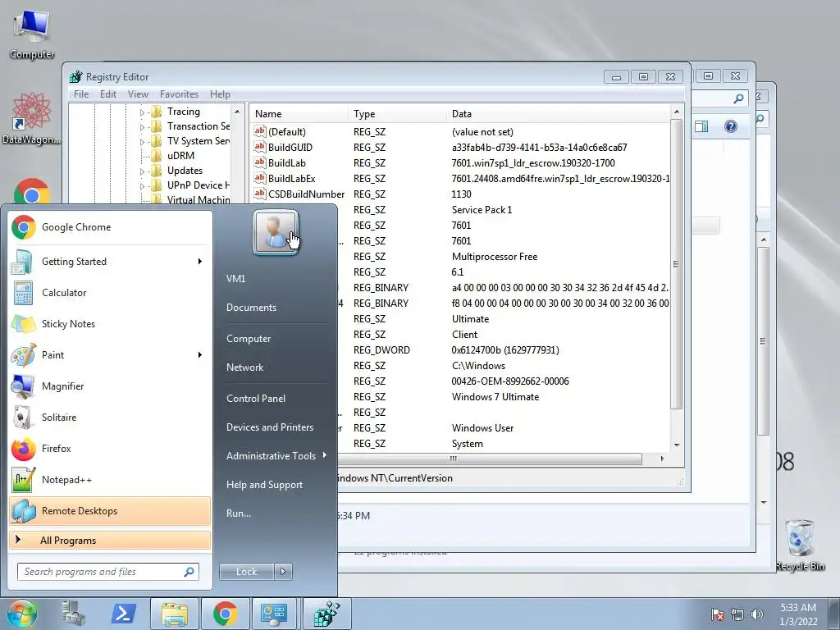The image size is (840, 630).
Task: Expand the Transaction Server key
Action: point(142,127)
